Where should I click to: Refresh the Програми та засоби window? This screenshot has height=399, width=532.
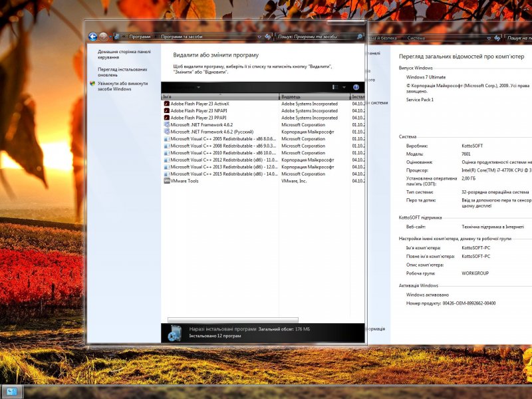268,37
